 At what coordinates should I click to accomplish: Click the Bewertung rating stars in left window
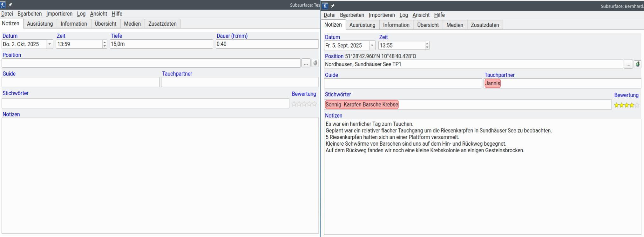(x=304, y=104)
